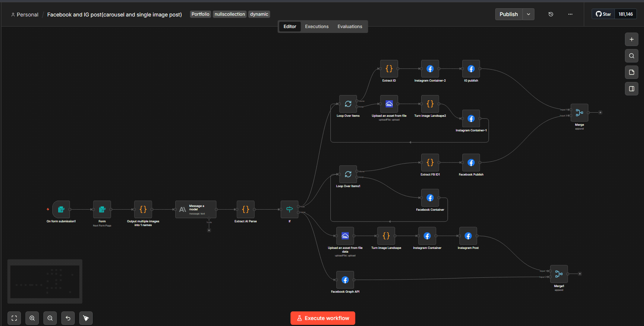Add a node after the Merge1 output
The height and width of the screenshot is (326, 644).
[x=580, y=274]
